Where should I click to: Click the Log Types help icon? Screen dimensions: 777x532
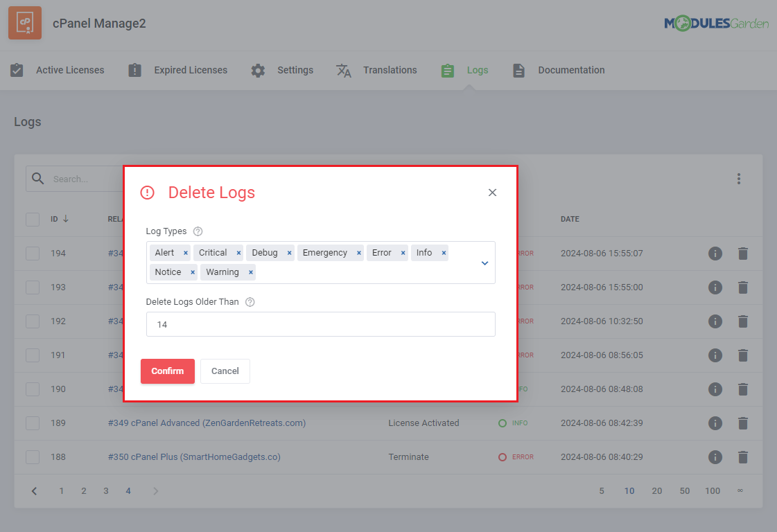tap(198, 231)
